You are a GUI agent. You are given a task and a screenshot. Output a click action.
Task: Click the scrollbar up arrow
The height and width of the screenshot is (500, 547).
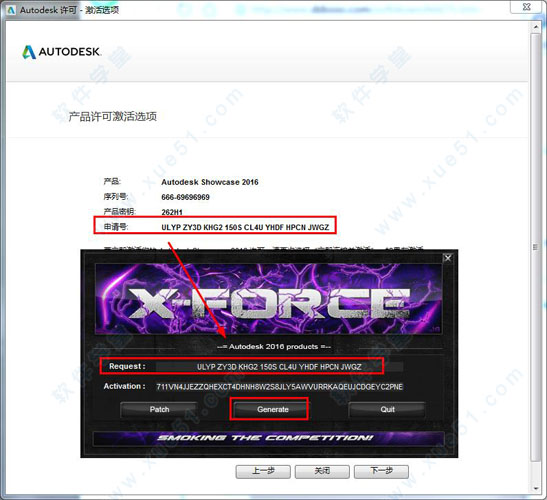tap(535, 27)
